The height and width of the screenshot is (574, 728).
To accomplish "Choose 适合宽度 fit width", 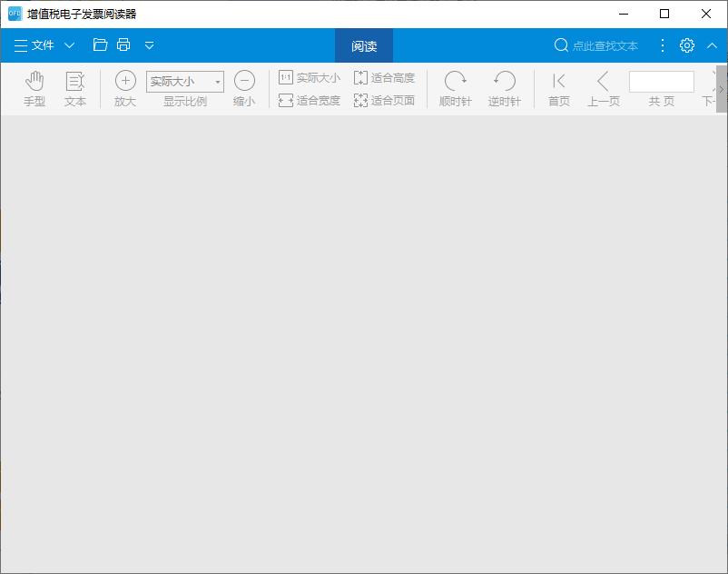I will point(310,100).
